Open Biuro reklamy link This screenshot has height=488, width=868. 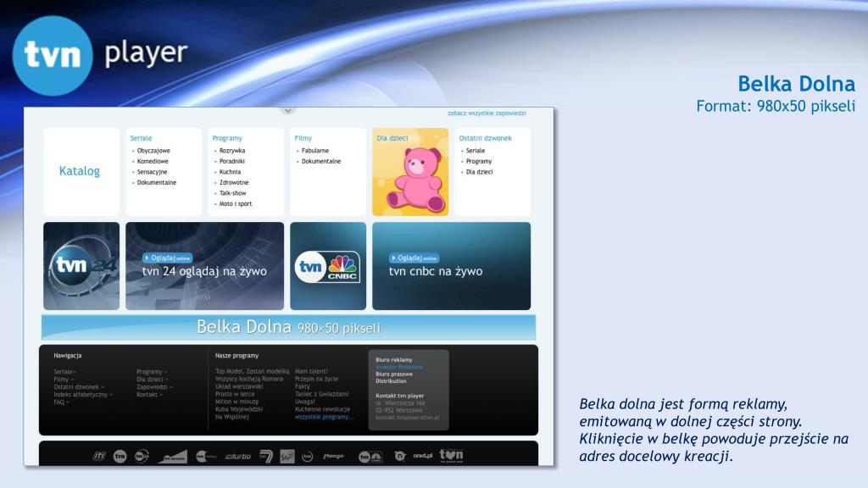393,359
